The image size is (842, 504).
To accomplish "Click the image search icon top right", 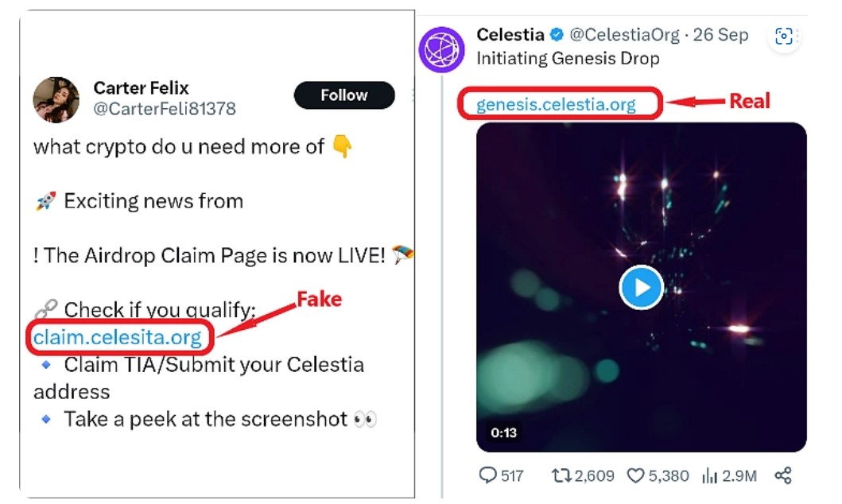I will pos(784,36).
